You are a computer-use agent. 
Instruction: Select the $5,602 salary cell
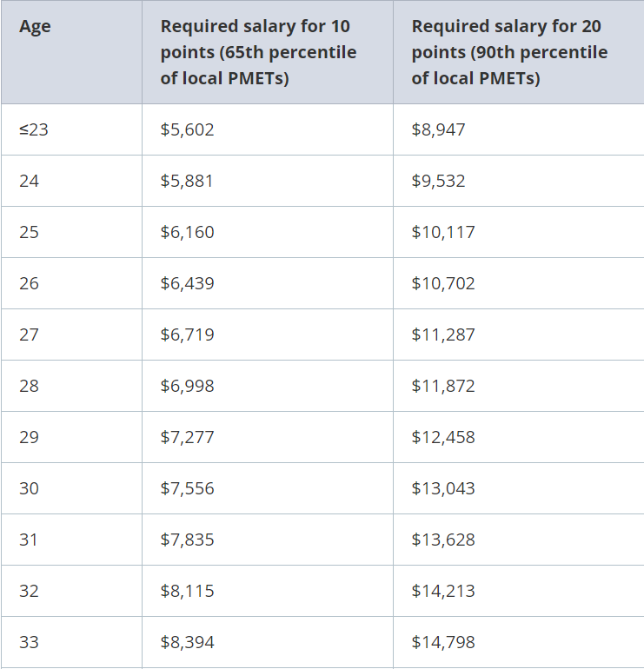(x=268, y=129)
